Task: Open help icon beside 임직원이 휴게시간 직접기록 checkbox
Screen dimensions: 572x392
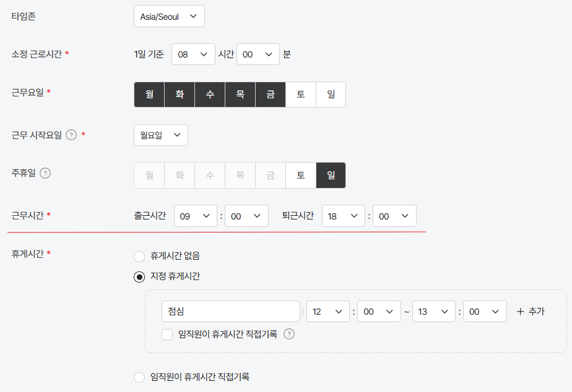Action: tap(289, 334)
